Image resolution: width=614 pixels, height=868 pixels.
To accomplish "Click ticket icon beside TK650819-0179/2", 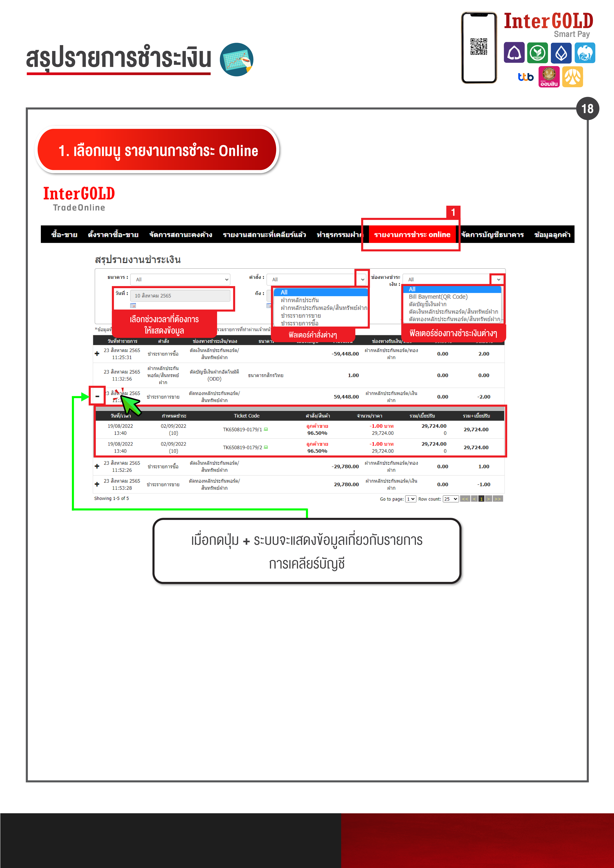I will [266, 447].
